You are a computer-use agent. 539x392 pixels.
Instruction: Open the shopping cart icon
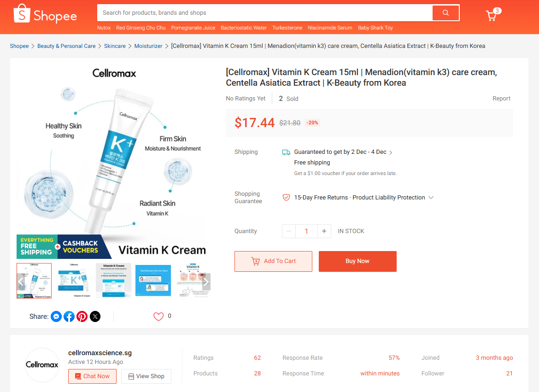(492, 16)
